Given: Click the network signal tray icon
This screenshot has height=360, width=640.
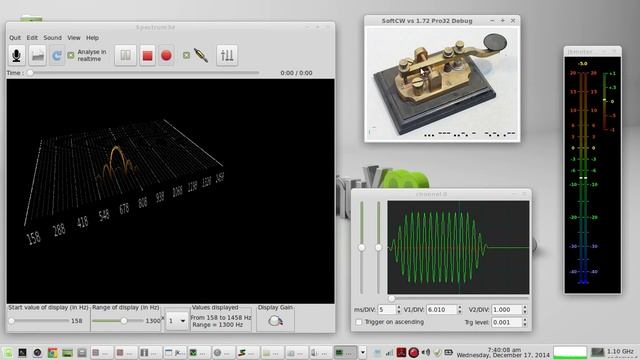Looking at the screenshot, I should 389,352.
